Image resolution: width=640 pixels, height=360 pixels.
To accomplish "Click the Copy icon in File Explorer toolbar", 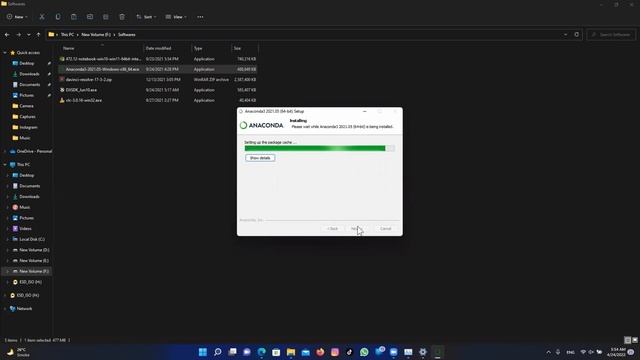I will pos(58,17).
